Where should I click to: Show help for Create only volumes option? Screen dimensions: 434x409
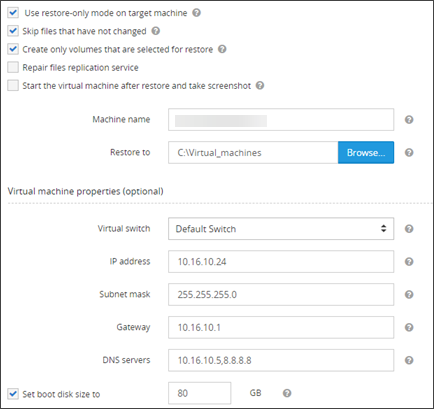222,49
